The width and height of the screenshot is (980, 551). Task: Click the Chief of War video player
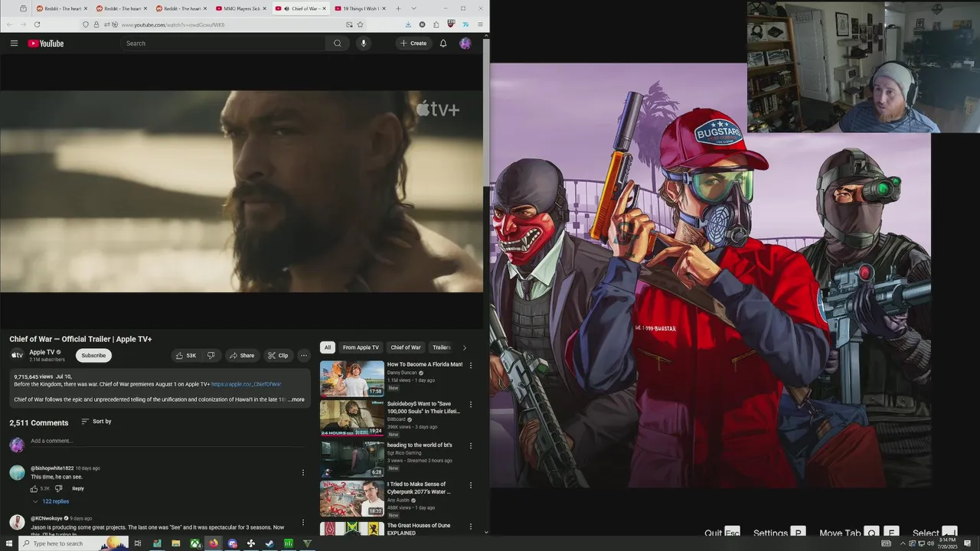[241, 191]
